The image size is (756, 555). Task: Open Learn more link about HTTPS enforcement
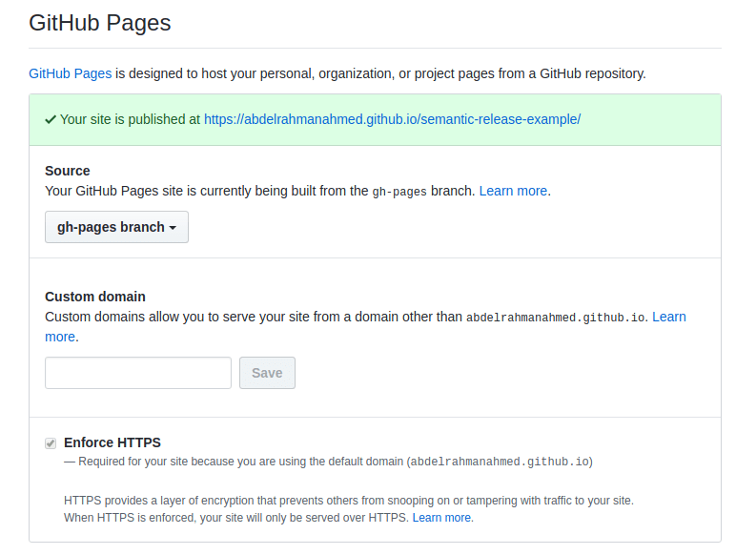point(441,518)
